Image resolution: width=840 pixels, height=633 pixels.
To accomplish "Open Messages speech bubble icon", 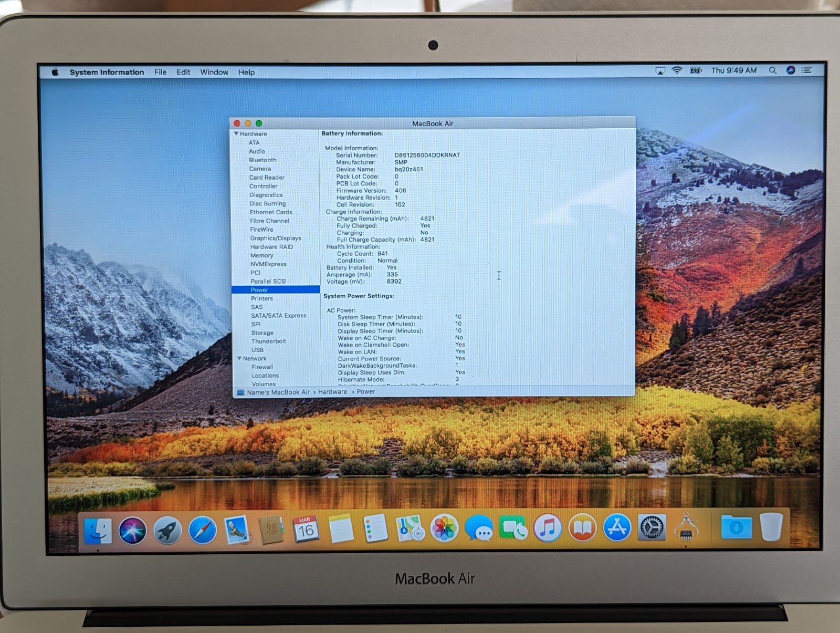I will [479, 527].
